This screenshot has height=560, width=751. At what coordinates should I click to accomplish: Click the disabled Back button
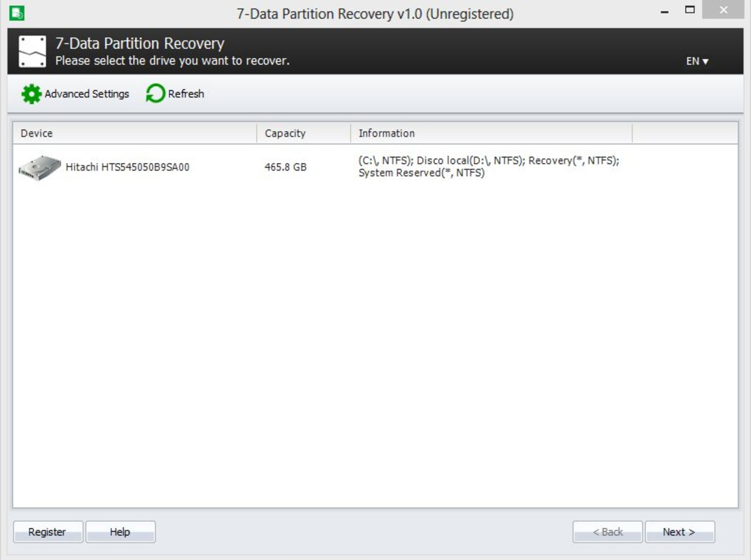click(x=607, y=532)
